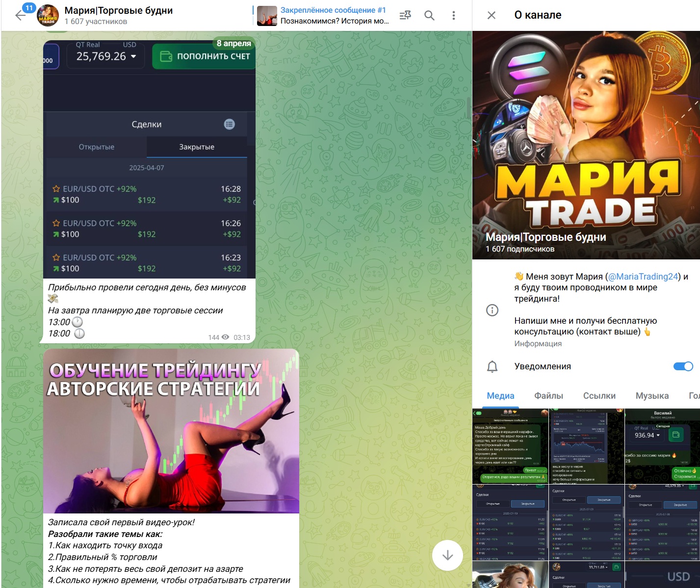Click the channel information circle icon
The width and height of the screenshot is (700, 588).
[492, 310]
